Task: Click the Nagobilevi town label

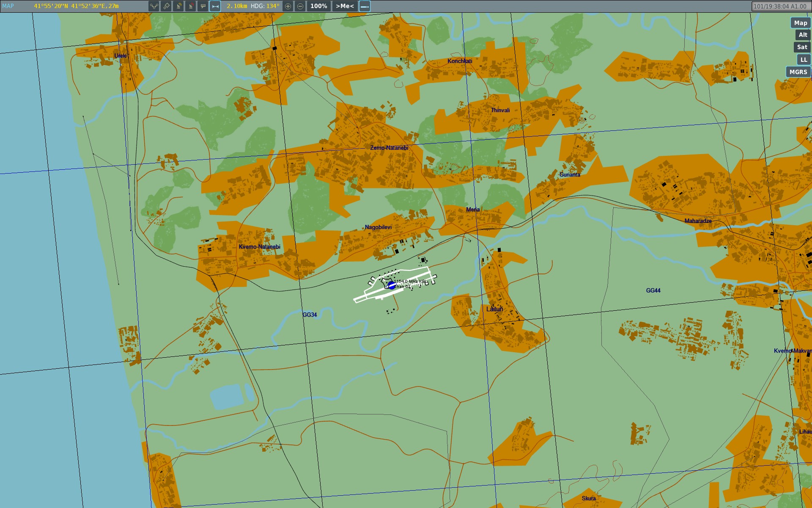Action: pos(378,227)
